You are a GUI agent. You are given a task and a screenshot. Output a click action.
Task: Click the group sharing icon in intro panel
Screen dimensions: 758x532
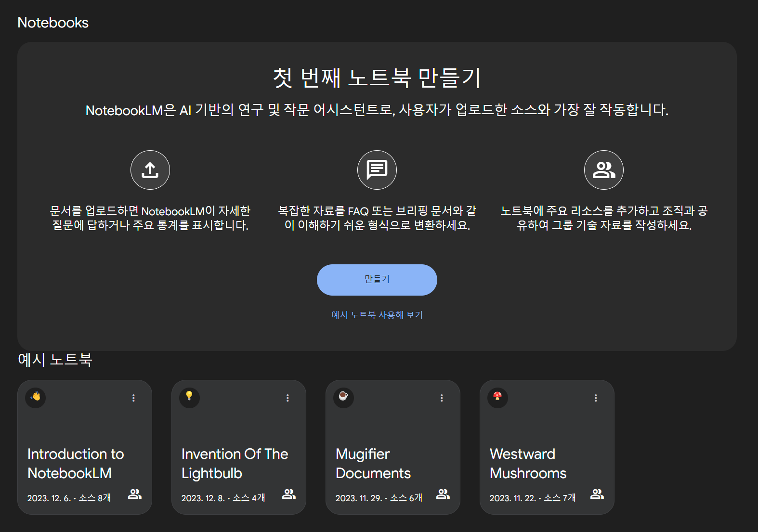click(604, 170)
